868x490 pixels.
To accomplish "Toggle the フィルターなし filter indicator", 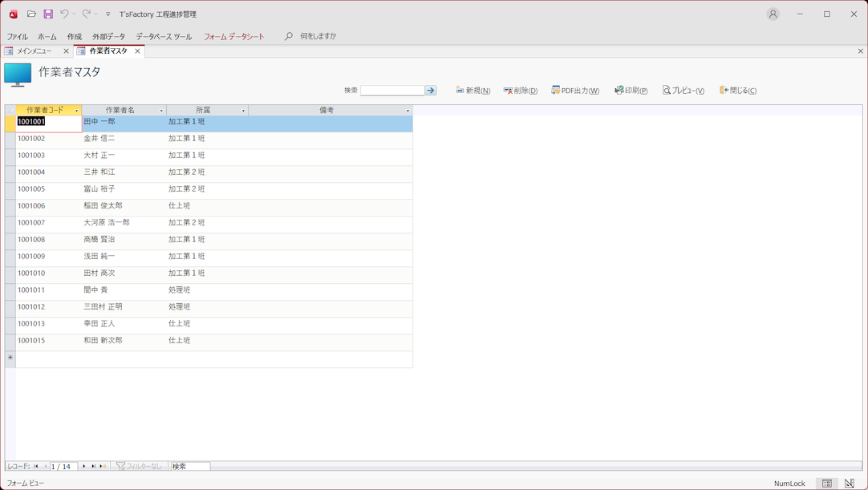I will coord(139,466).
